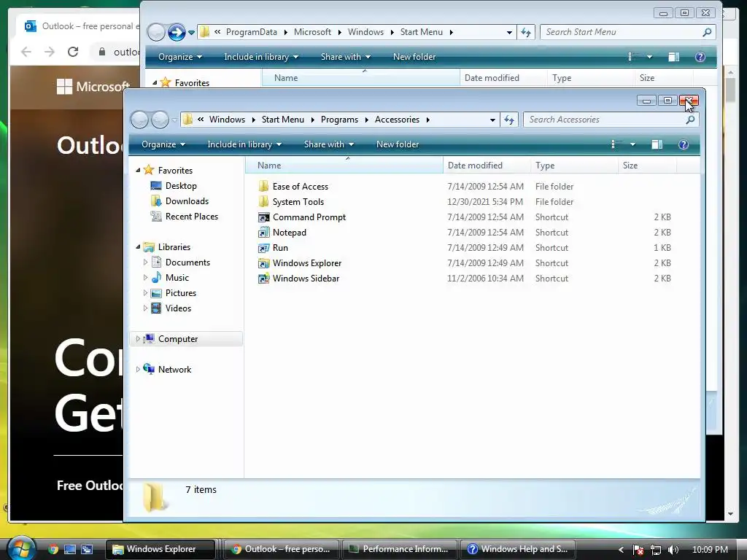Switch to Windows Help and Support taskbar button
The width and height of the screenshot is (747, 560).
coord(518,549)
